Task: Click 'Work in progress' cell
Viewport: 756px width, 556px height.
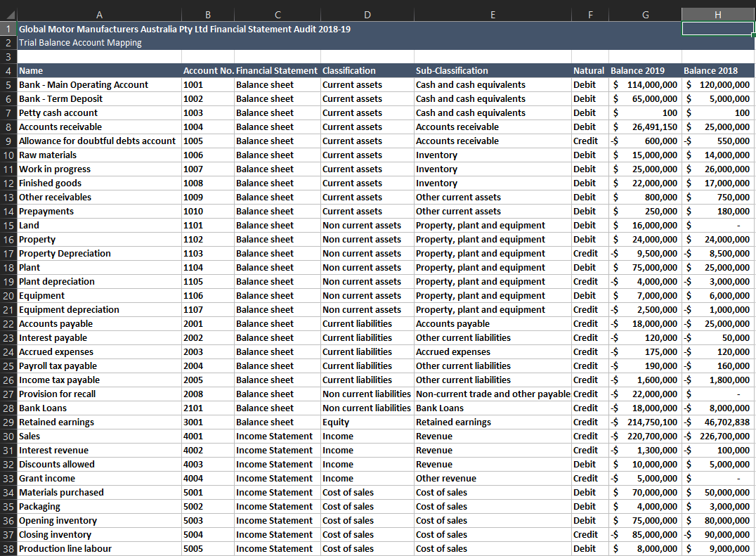Action: point(99,169)
